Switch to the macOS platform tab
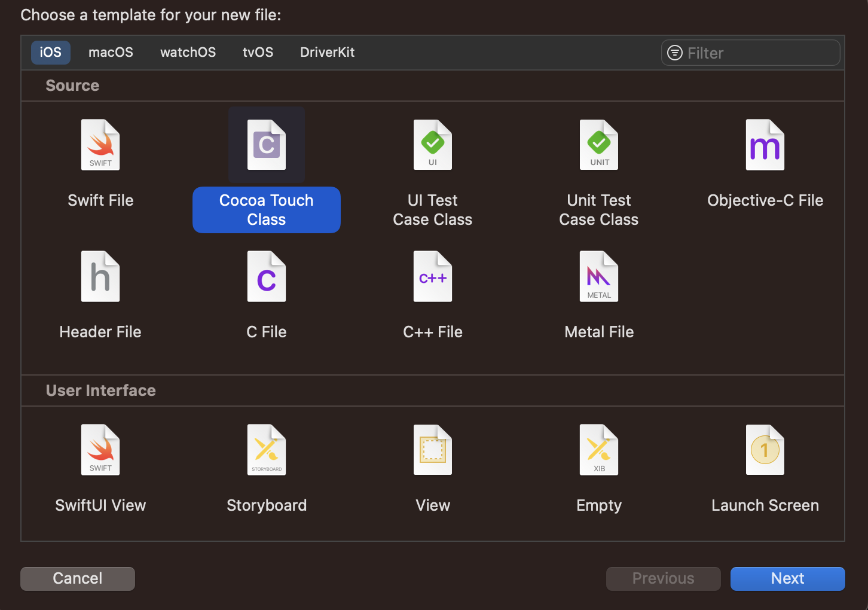The width and height of the screenshot is (868, 610). [x=111, y=52]
